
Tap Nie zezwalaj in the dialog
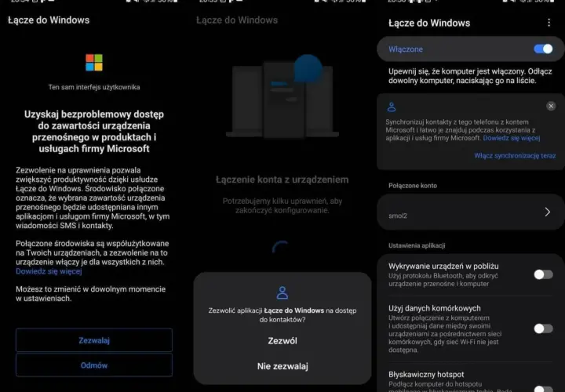[282, 366]
